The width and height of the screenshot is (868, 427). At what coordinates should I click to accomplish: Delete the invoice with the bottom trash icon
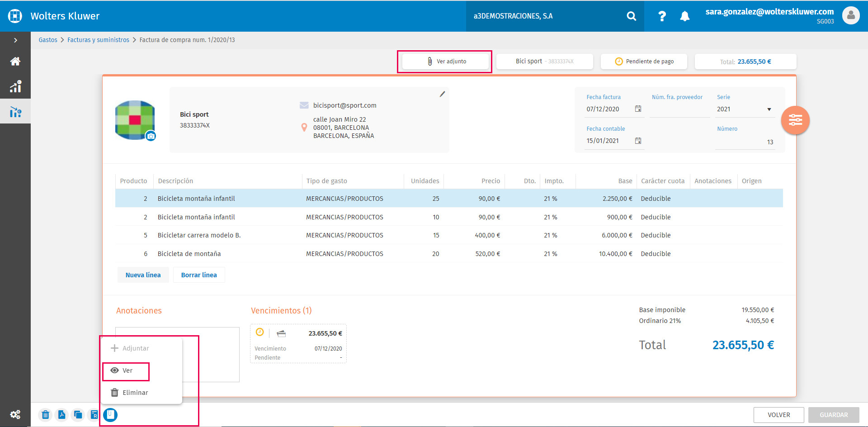point(45,414)
